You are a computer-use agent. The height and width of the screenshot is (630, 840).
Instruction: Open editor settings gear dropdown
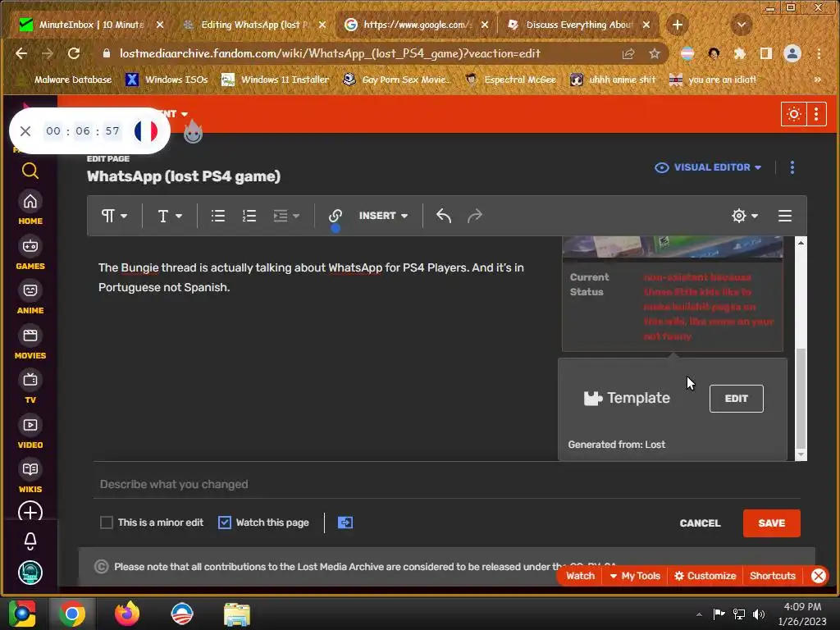coord(745,216)
